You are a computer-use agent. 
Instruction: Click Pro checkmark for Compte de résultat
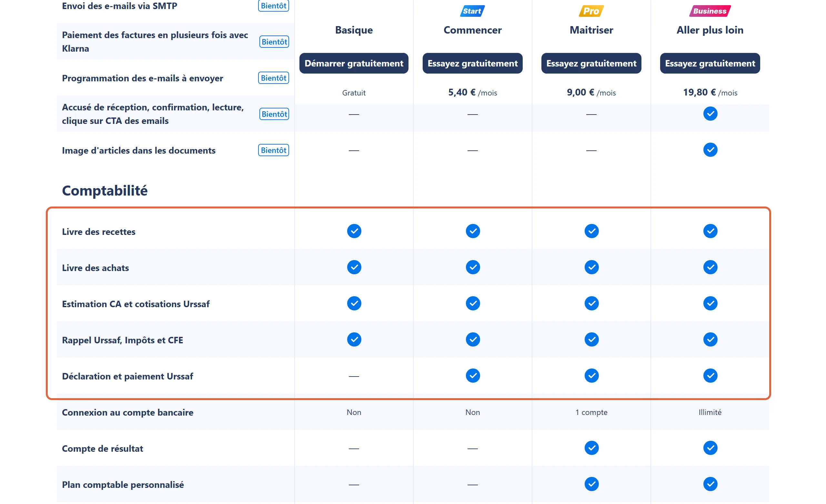point(591,448)
